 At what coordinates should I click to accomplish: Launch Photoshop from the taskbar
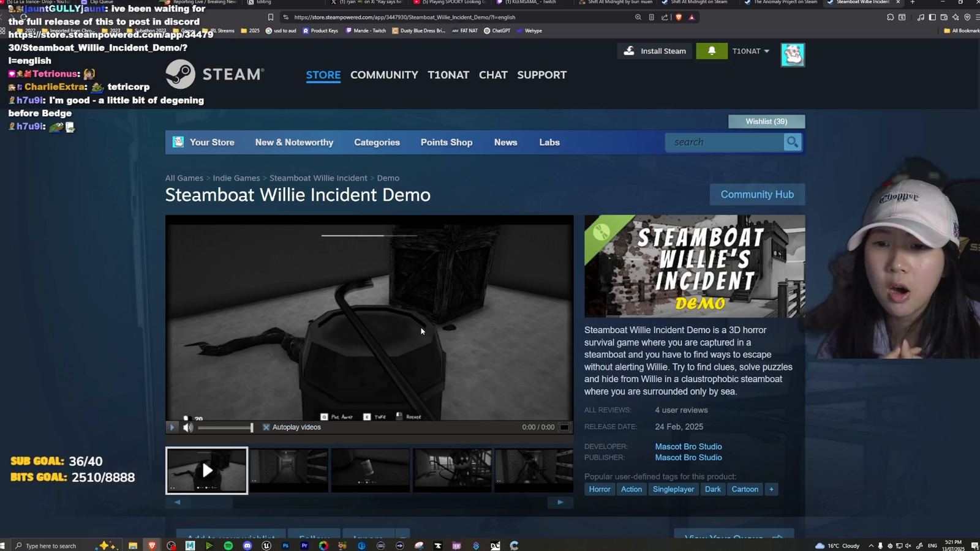[285, 545]
